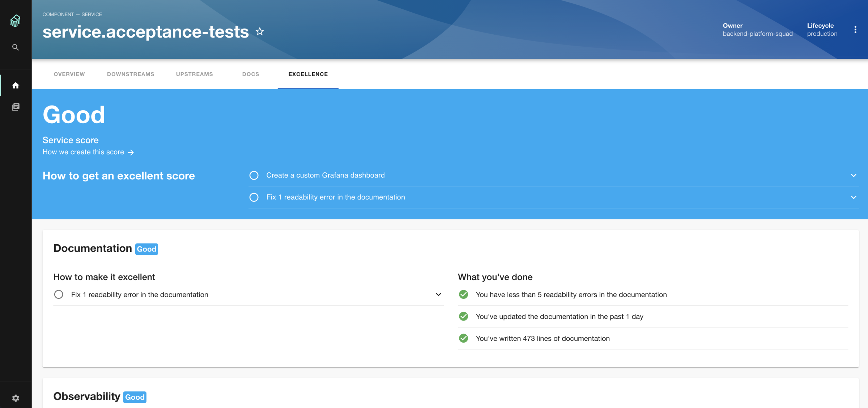Go to Home via the sidebar icon
The height and width of the screenshot is (408, 868).
point(16,85)
